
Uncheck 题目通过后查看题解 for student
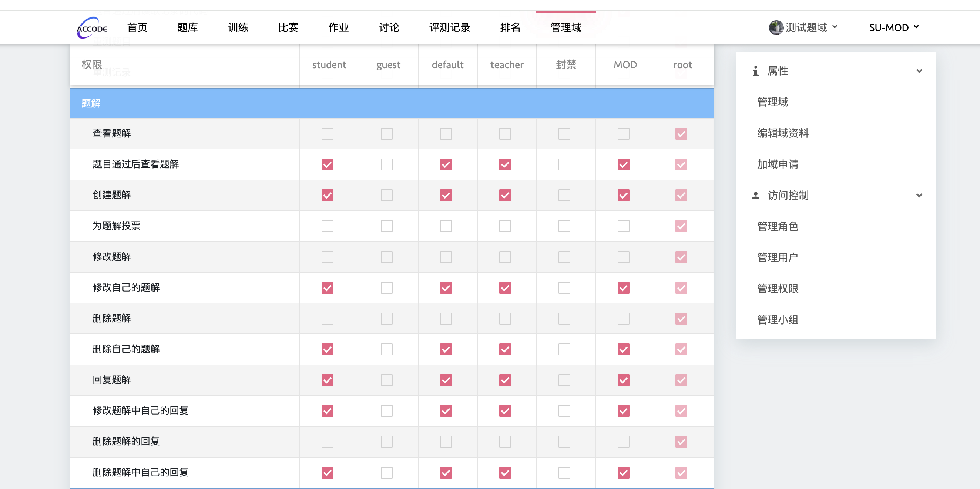click(x=327, y=164)
